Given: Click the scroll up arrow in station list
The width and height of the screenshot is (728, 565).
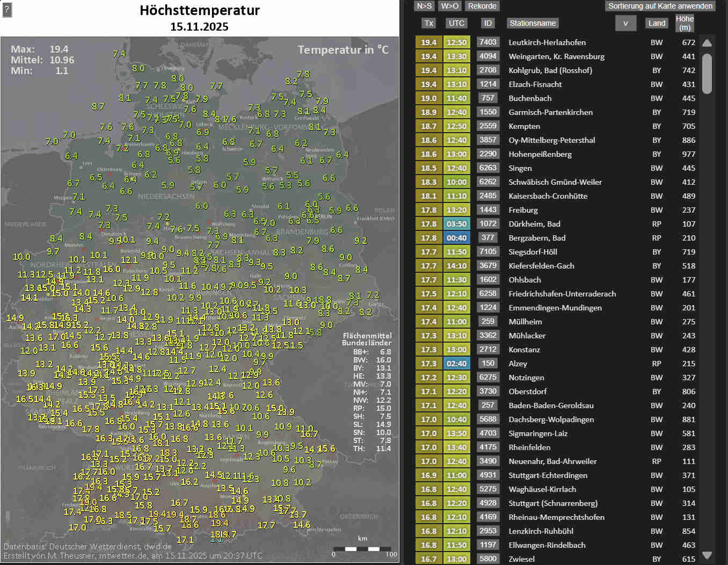Looking at the screenshot, I should (x=707, y=43).
